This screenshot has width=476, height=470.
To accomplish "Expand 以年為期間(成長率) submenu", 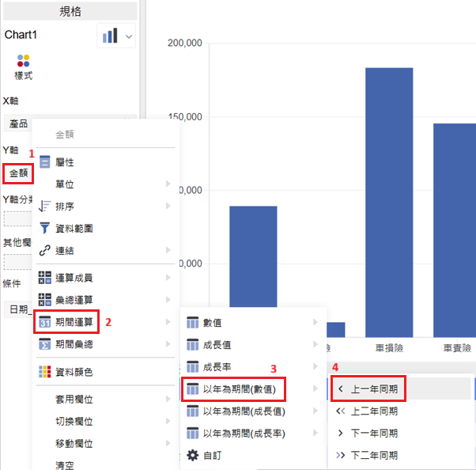I will [316, 434].
